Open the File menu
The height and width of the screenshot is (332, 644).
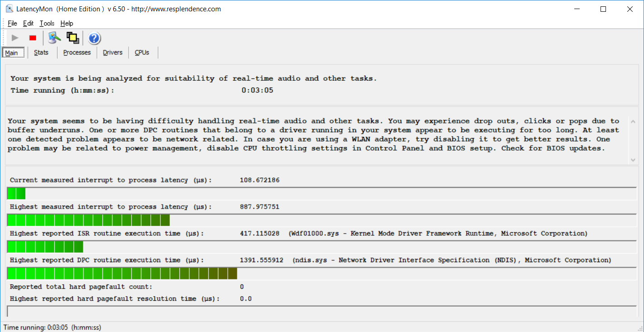pos(12,24)
